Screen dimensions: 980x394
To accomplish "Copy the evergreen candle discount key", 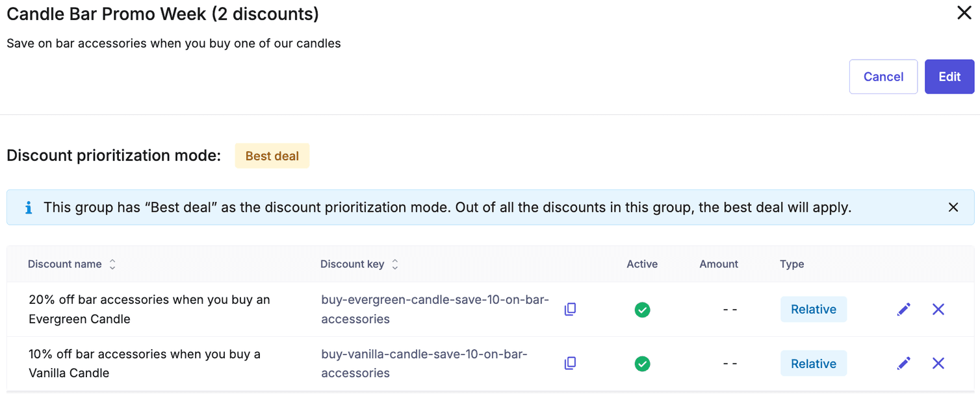I will click(570, 309).
